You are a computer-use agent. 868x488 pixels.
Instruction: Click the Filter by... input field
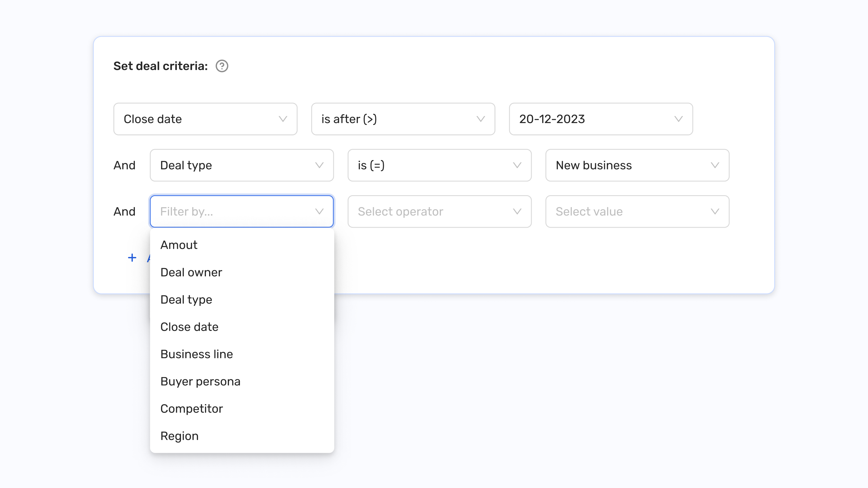coord(241,211)
